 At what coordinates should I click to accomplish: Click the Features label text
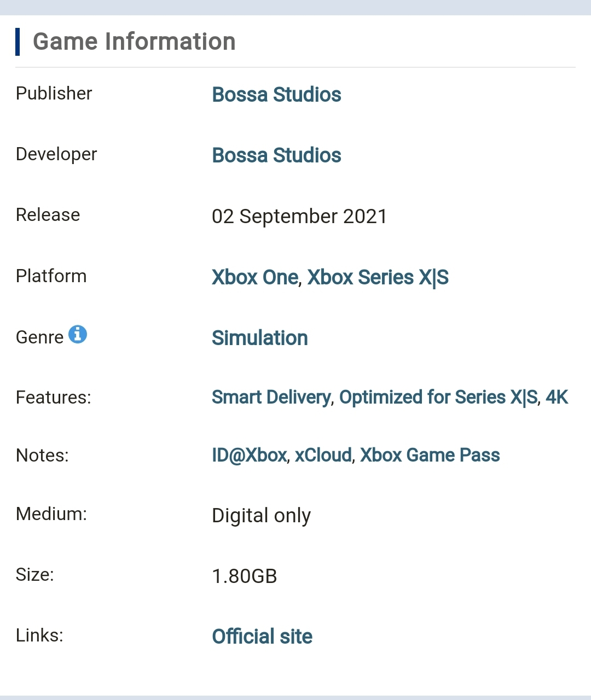pos(53,397)
